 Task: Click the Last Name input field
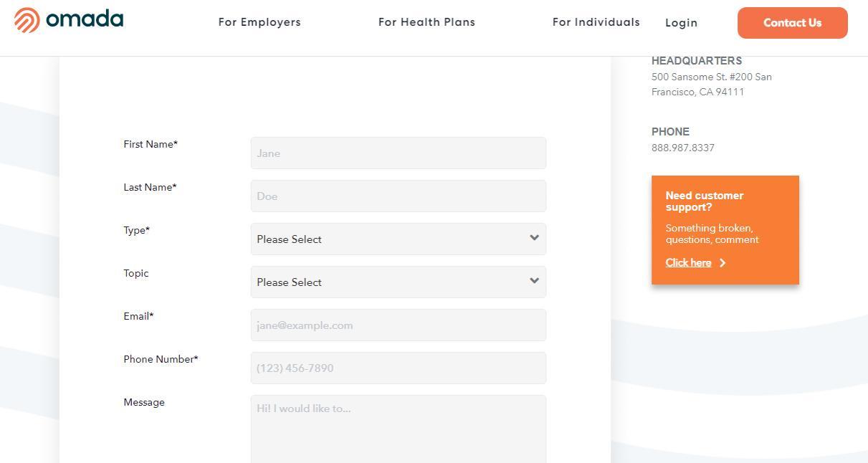398,196
